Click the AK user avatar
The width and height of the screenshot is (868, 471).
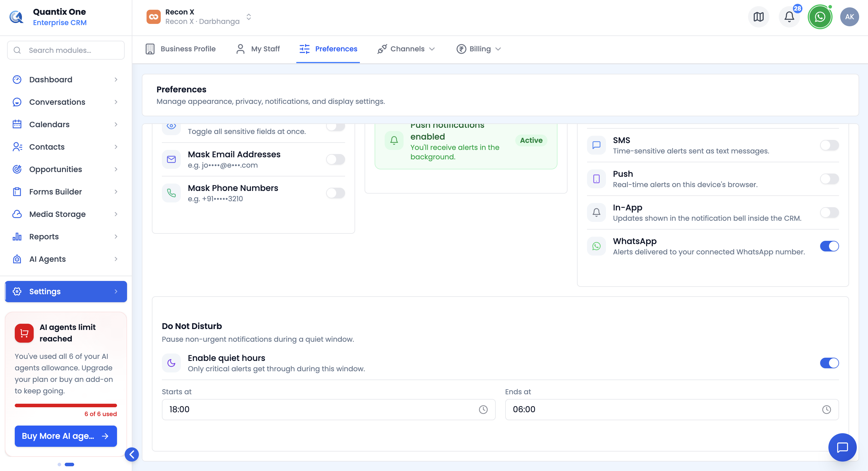tap(849, 17)
